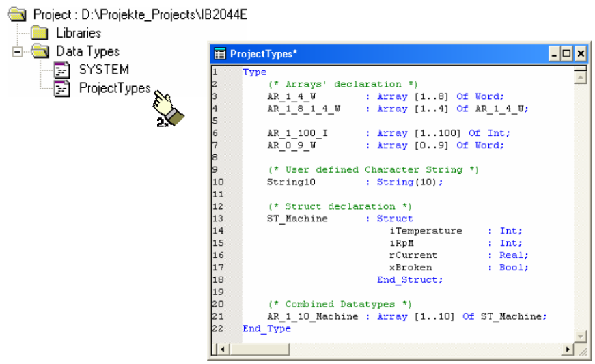Select the Data Types tree item
This screenshot has width=595, height=364.
(x=87, y=51)
